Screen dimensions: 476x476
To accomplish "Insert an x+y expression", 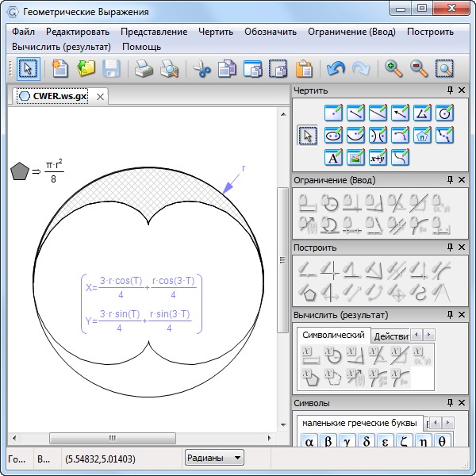I will click(378, 157).
